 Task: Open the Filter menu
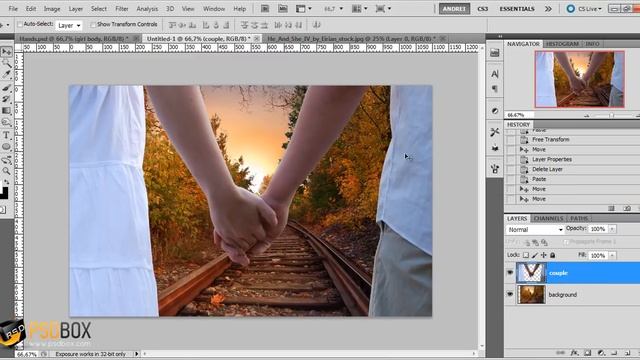coord(122,9)
